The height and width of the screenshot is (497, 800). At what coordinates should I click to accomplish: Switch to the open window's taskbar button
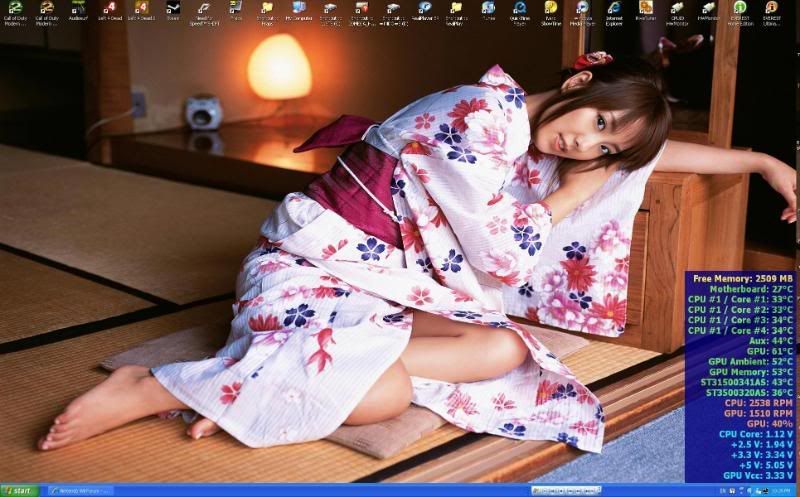(81, 491)
